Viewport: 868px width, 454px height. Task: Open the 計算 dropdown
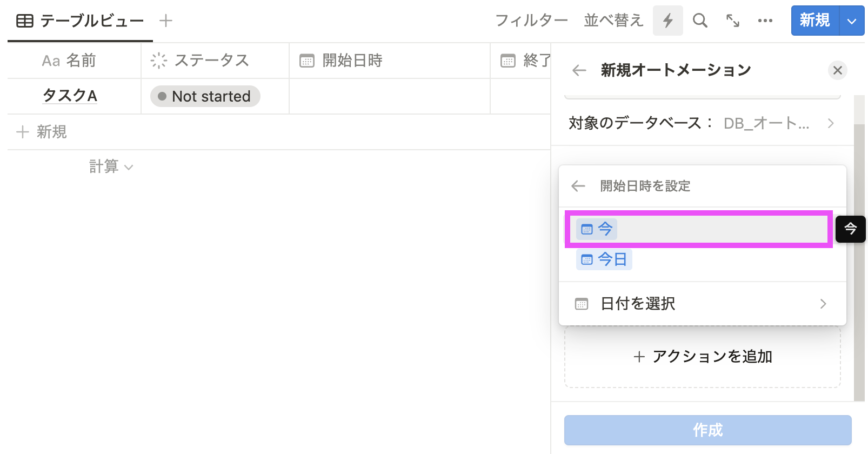111,166
